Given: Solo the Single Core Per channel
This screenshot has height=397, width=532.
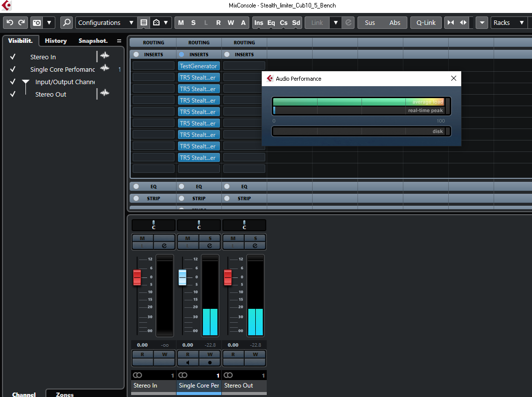Looking at the screenshot, I should click(210, 238).
